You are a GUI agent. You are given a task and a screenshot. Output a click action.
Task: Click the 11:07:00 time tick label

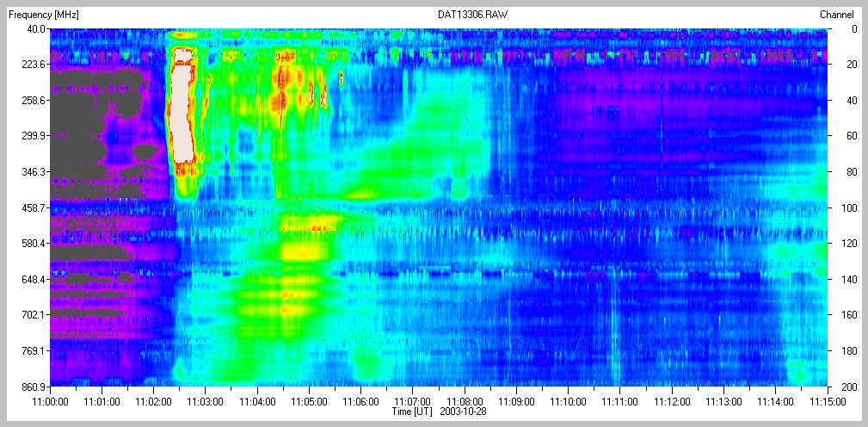413,401
